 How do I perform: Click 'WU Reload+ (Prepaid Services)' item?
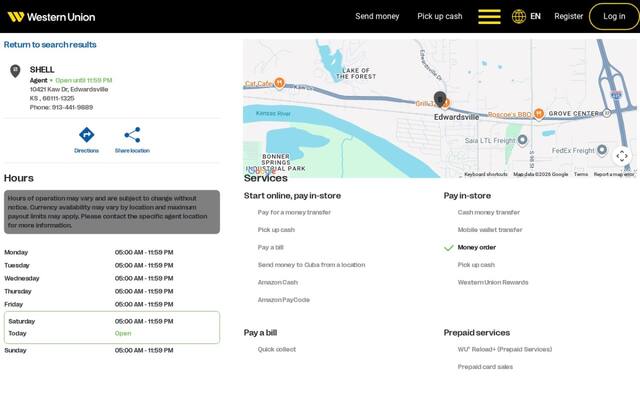[x=505, y=349]
